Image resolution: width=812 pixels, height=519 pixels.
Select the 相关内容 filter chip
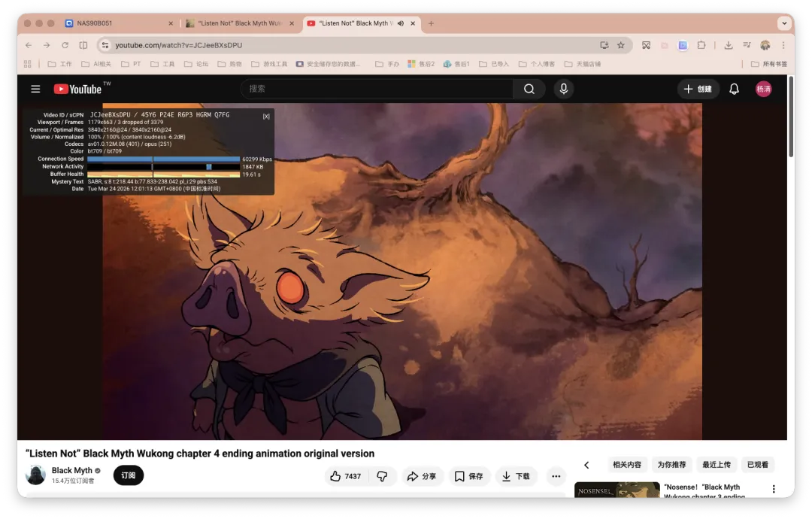626,465
